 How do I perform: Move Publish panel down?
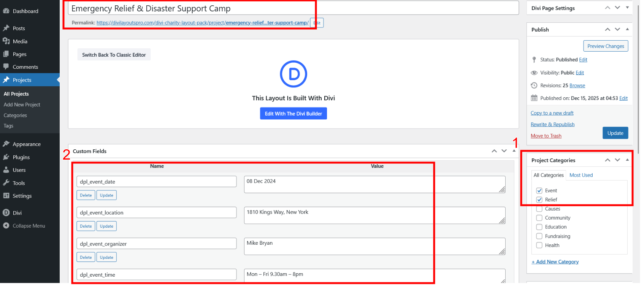(x=617, y=29)
